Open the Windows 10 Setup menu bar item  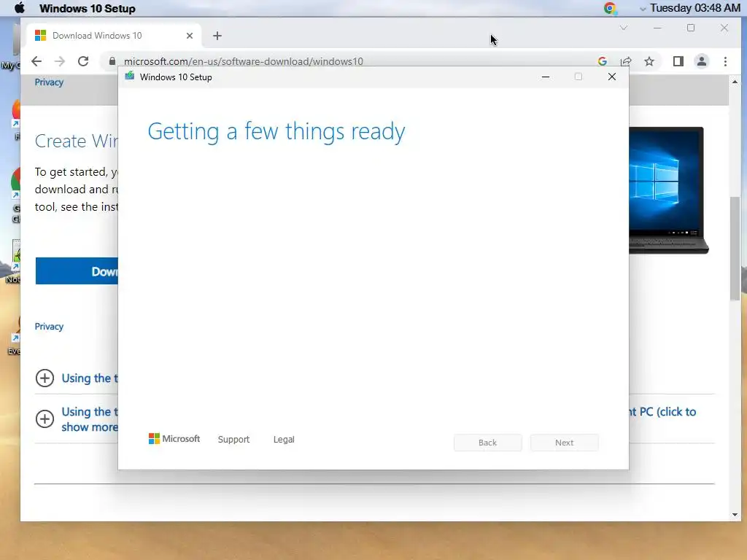point(88,9)
